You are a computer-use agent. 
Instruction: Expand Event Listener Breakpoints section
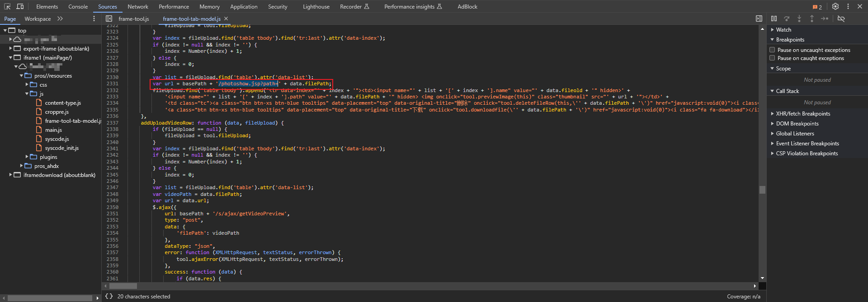tap(807, 144)
